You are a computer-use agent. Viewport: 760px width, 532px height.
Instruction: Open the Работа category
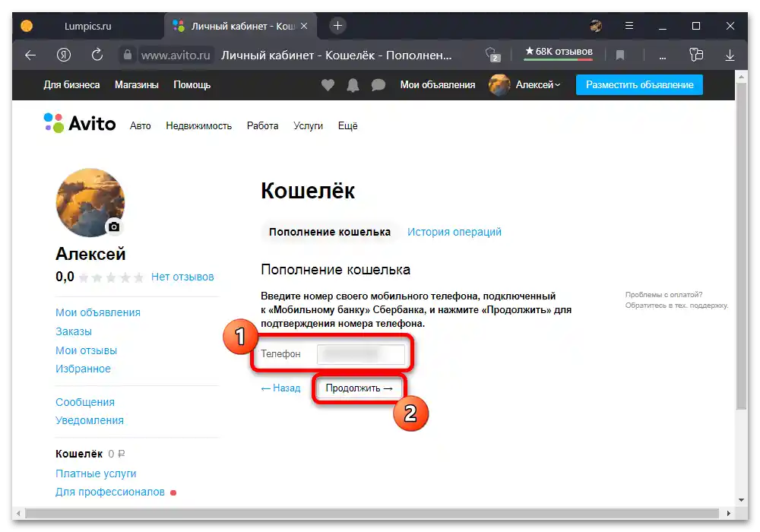pyautogui.click(x=262, y=126)
